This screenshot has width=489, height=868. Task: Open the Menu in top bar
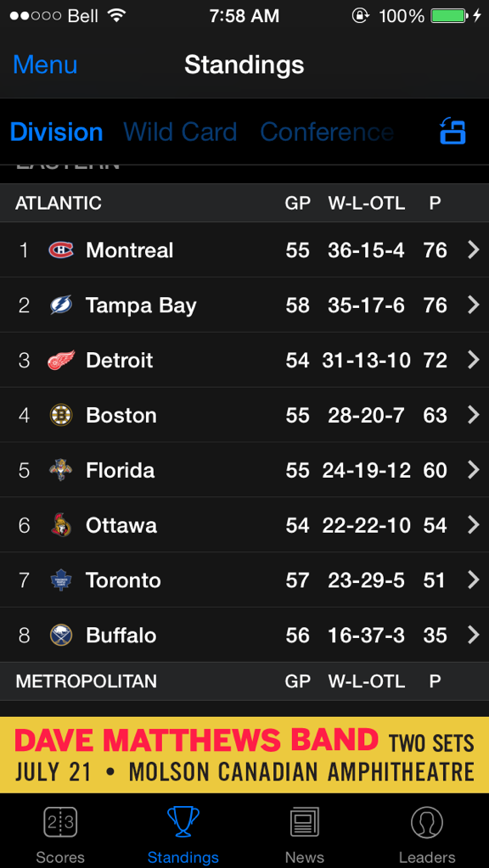[45, 64]
